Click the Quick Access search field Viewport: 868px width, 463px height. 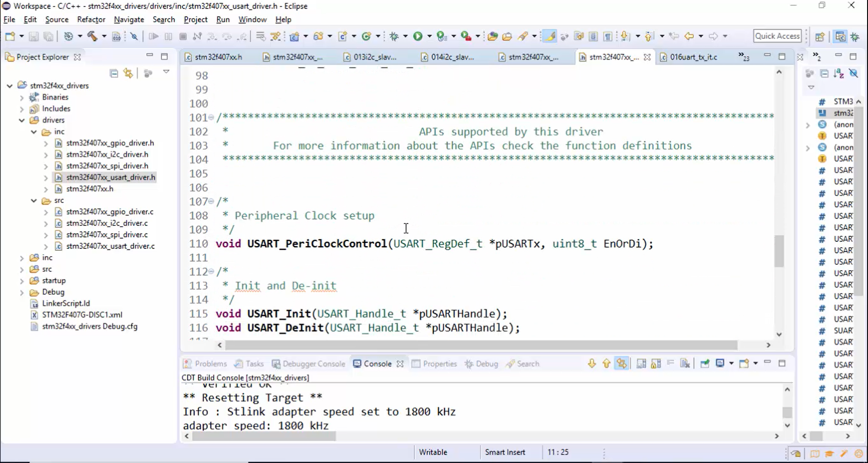click(x=778, y=36)
